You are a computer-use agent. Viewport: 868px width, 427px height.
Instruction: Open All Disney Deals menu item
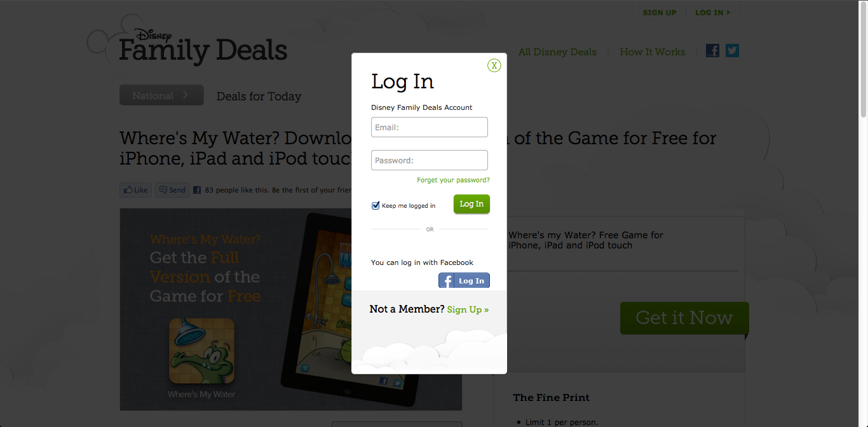(x=557, y=52)
